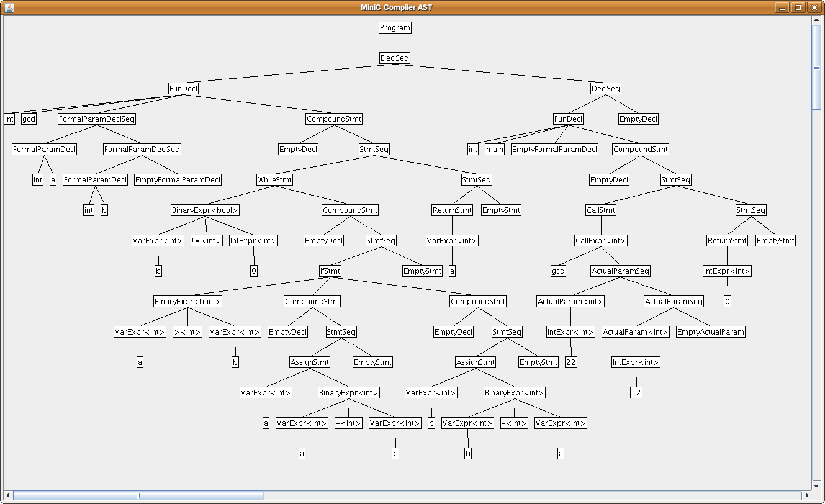Minimize the MiniC Compiler AST window

pos(783,7)
